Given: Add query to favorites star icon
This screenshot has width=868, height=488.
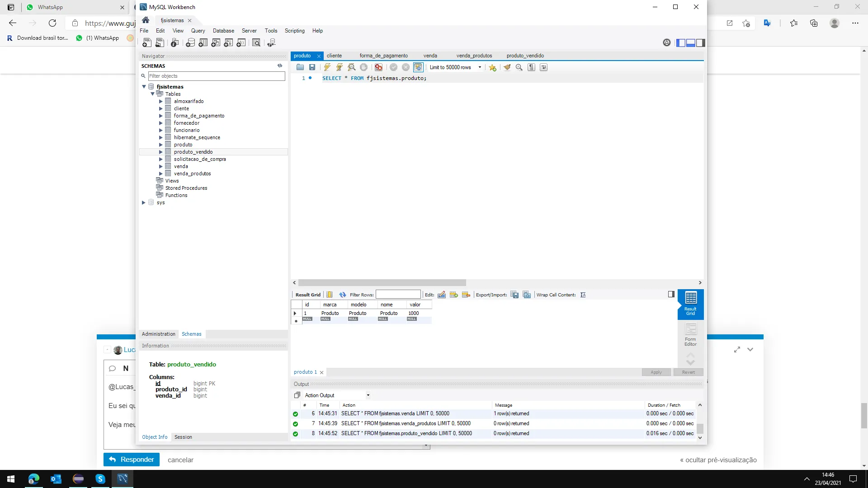Looking at the screenshot, I should click(x=492, y=67).
